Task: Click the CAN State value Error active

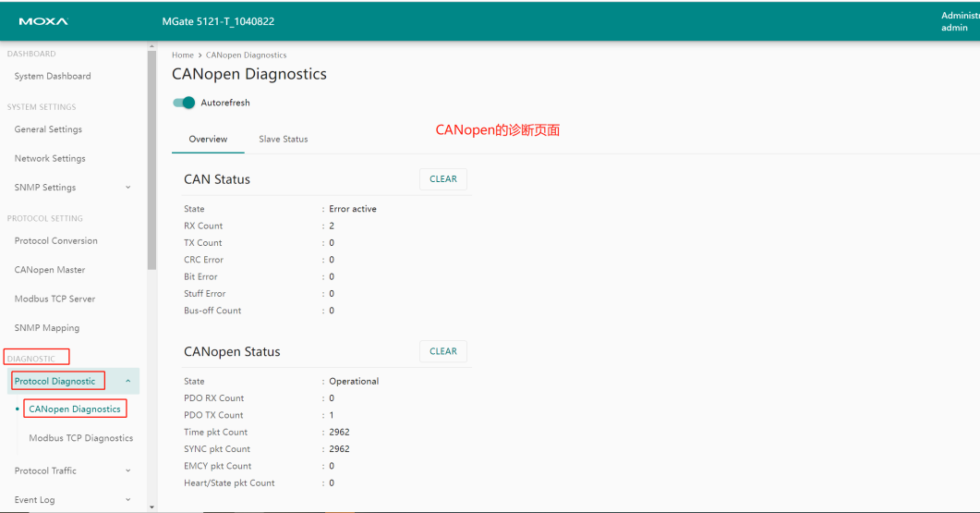Action: click(x=353, y=209)
